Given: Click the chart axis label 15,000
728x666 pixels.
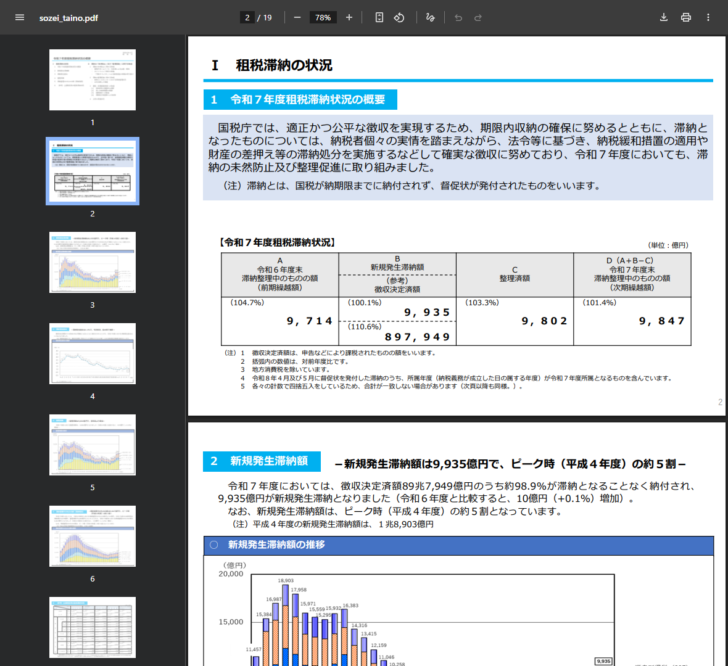Looking at the screenshot, I should 231,622.
